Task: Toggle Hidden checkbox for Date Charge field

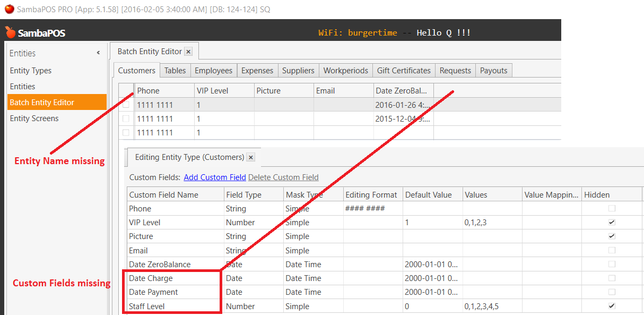Action: (x=612, y=278)
